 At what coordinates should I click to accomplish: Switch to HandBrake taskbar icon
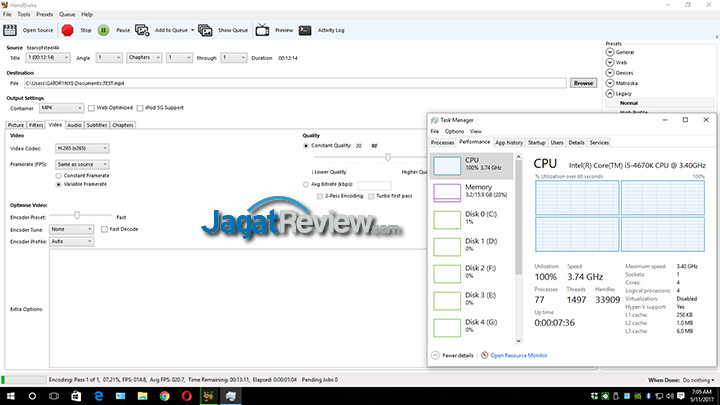point(209,396)
